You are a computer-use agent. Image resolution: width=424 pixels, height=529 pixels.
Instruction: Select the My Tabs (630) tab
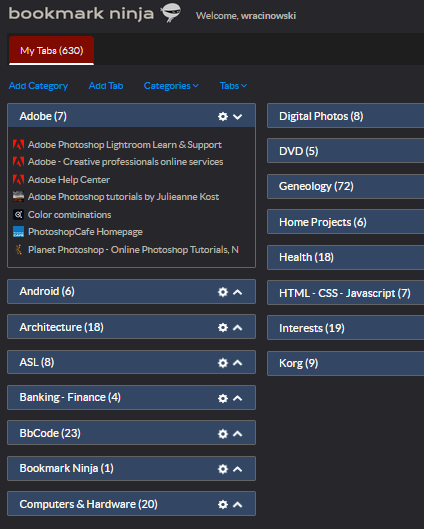coord(51,51)
